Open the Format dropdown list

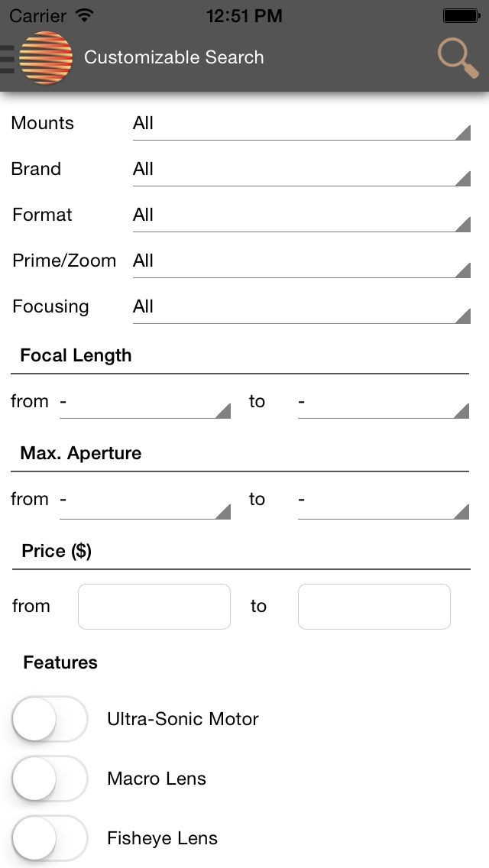pyautogui.click(x=301, y=215)
